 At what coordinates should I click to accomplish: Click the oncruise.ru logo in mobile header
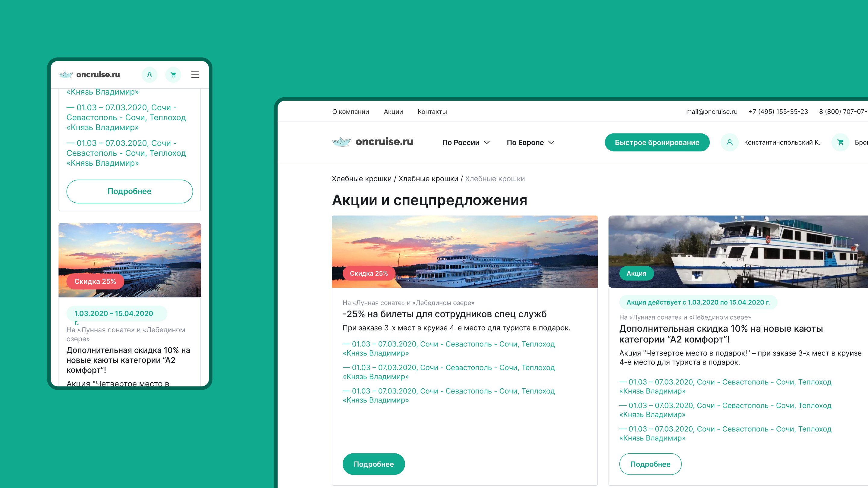[89, 74]
